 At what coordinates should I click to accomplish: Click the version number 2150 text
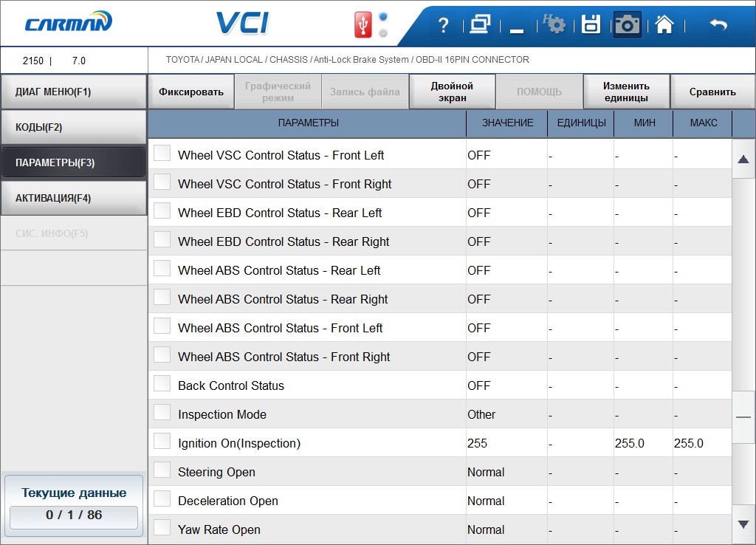tap(32, 61)
